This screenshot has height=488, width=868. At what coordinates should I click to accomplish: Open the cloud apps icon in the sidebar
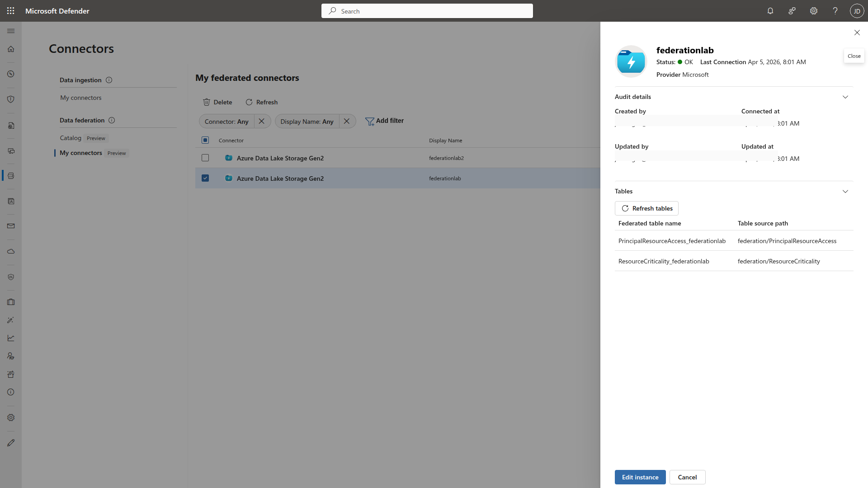[11, 251]
